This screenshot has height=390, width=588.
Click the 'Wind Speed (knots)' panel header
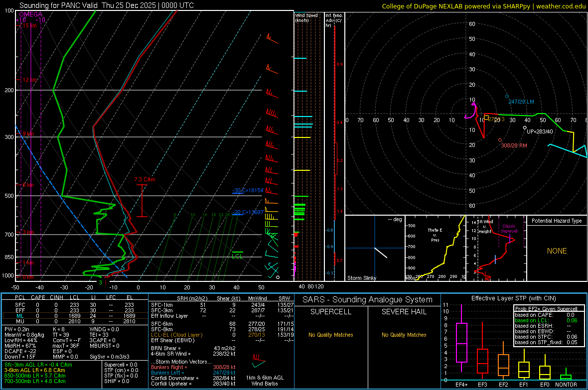coord(306,17)
